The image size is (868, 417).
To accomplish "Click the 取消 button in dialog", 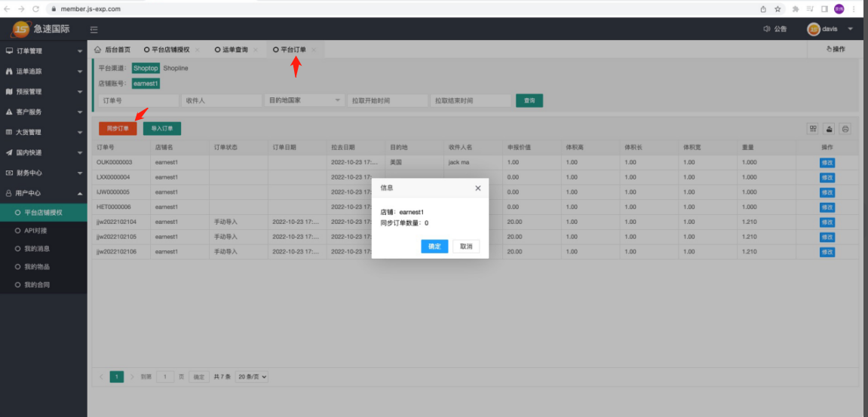I will 465,247.
